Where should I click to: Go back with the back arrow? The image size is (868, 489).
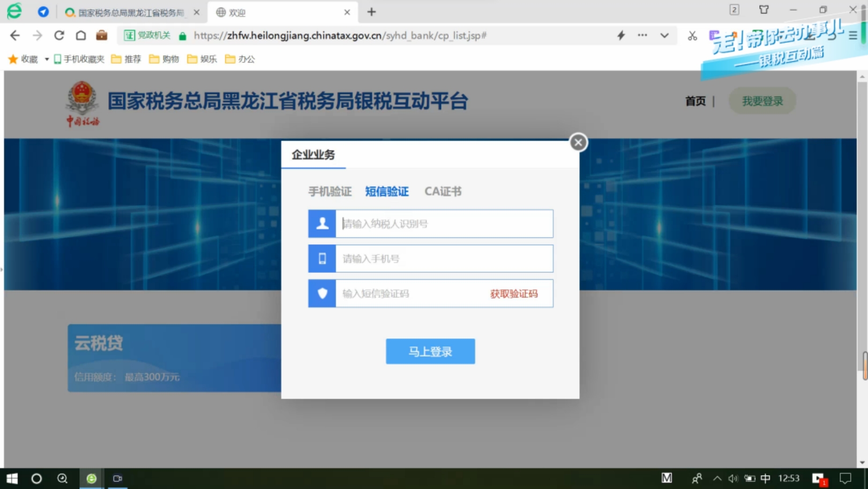[x=15, y=35]
